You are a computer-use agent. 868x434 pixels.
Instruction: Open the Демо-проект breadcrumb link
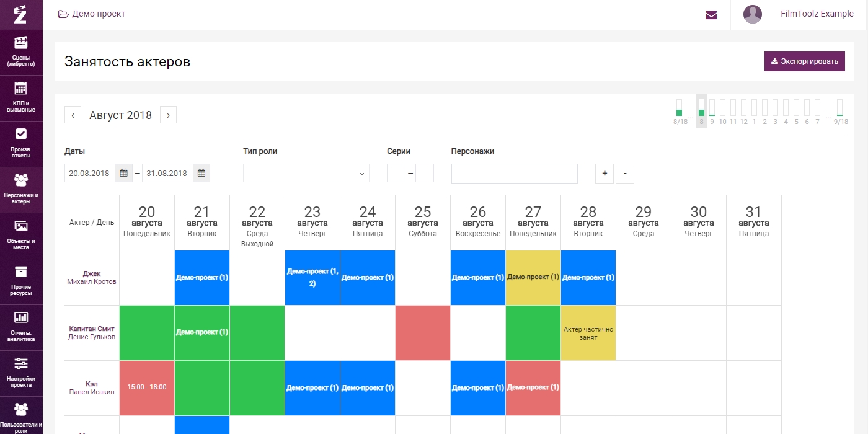tap(99, 14)
